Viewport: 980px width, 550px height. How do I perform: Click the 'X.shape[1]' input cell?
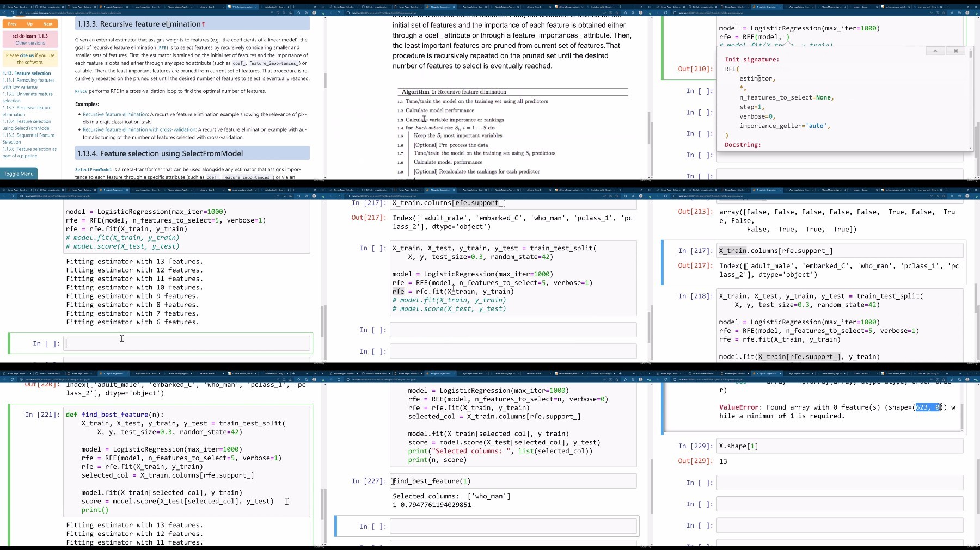(840, 446)
